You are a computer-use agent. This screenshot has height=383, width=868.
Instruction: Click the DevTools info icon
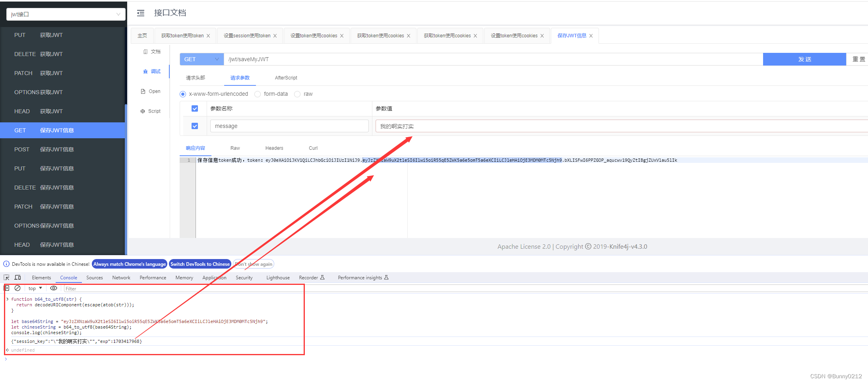click(6, 264)
